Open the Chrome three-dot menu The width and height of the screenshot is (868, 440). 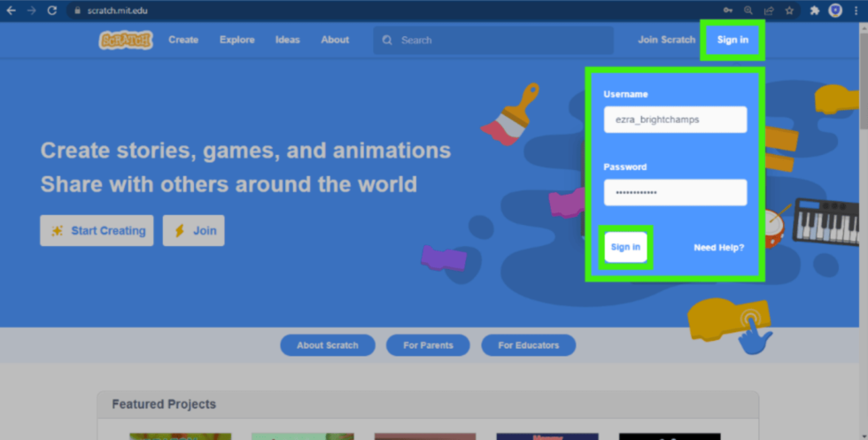tap(856, 11)
